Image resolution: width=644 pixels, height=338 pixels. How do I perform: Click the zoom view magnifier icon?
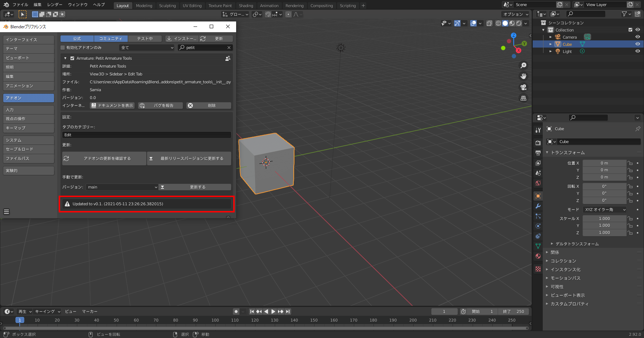523,65
